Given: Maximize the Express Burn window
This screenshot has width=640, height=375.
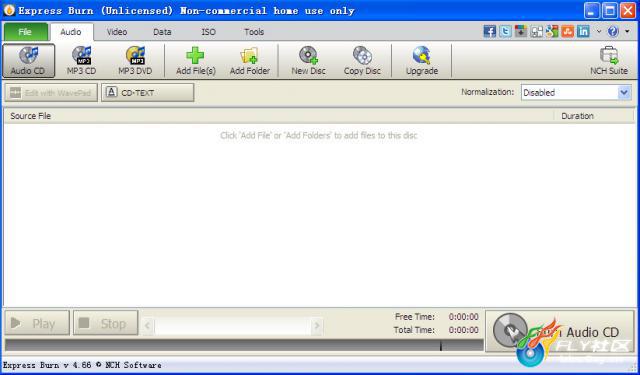Looking at the screenshot, I should [610, 11].
